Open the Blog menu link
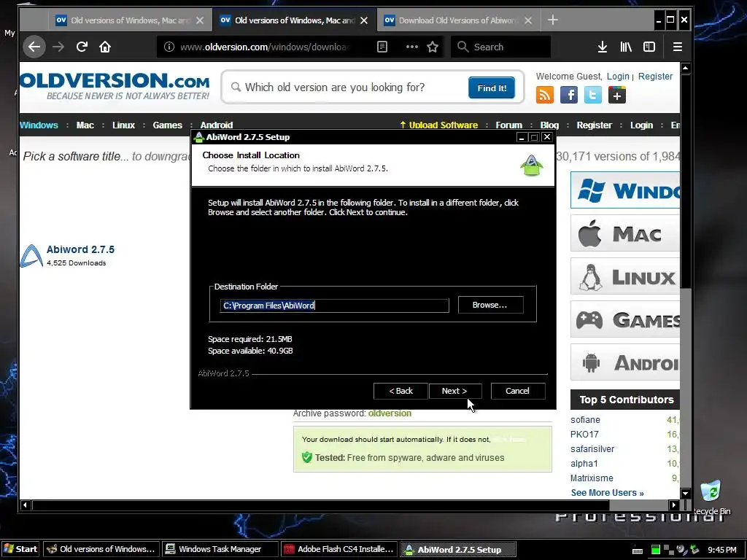The height and width of the screenshot is (560, 747). (x=549, y=125)
